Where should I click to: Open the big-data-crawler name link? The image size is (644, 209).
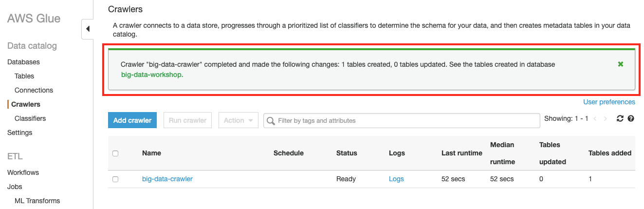pos(167,179)
